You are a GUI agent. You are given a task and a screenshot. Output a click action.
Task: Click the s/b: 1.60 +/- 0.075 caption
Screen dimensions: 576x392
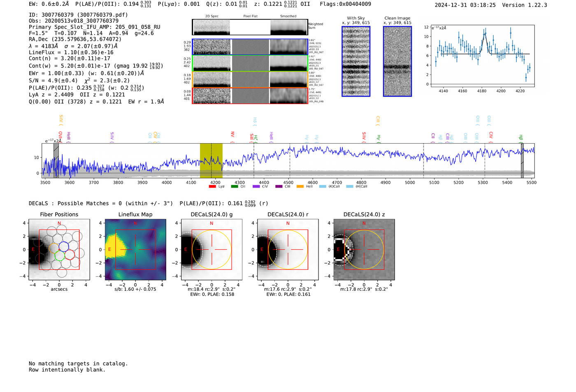135,289
